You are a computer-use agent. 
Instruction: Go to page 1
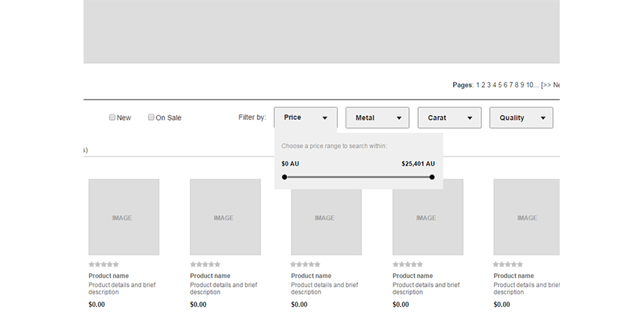478,85
